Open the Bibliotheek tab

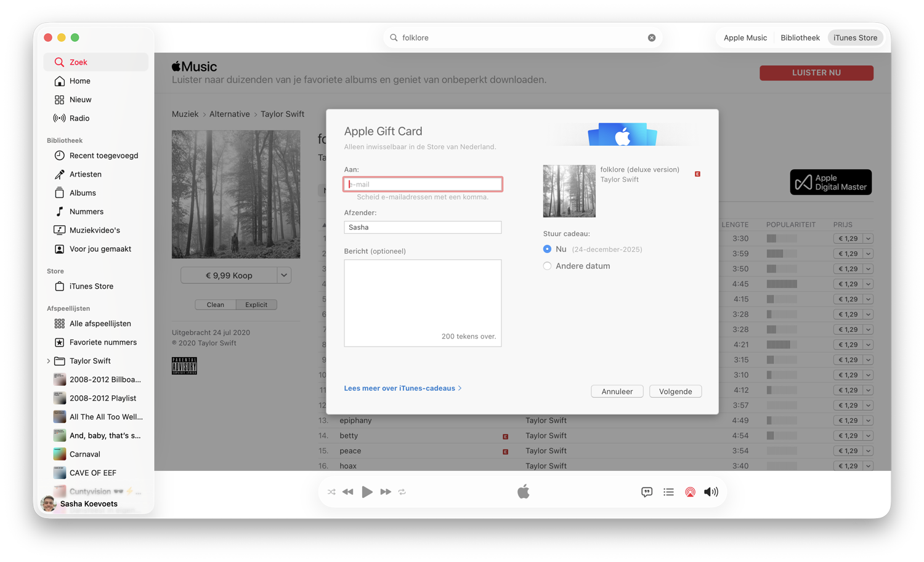point(800,38)
